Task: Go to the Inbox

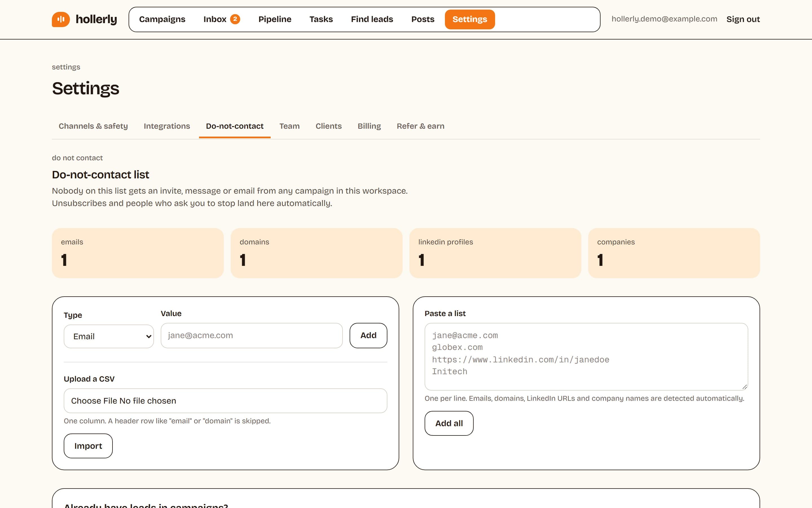Action: click(x=221, y=19)
